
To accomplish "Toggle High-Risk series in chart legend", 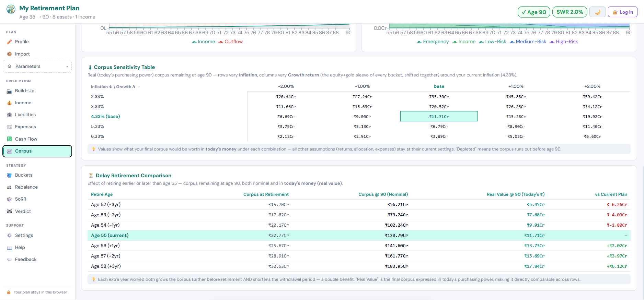I will [563, 42].
